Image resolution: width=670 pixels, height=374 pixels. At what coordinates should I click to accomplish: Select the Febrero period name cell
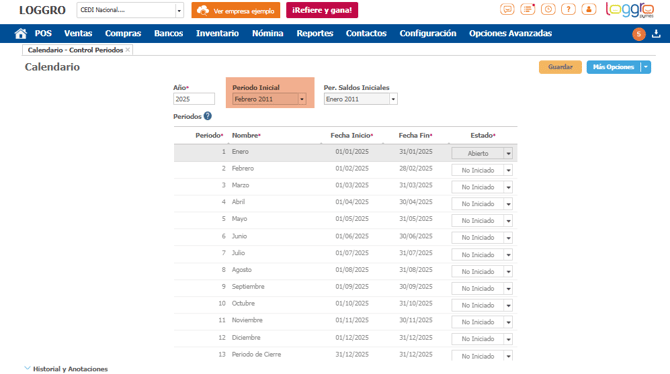tap(243, 168)
